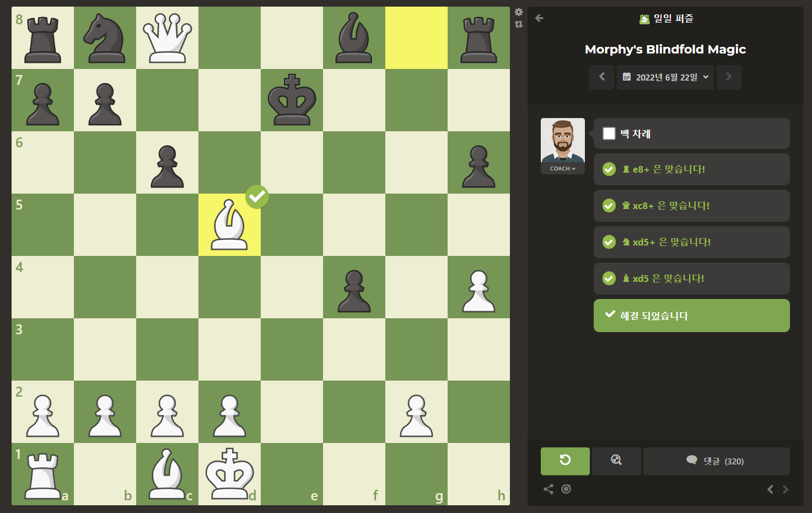
Task: Go to the next day's puzzle
Action: [729, 77]
